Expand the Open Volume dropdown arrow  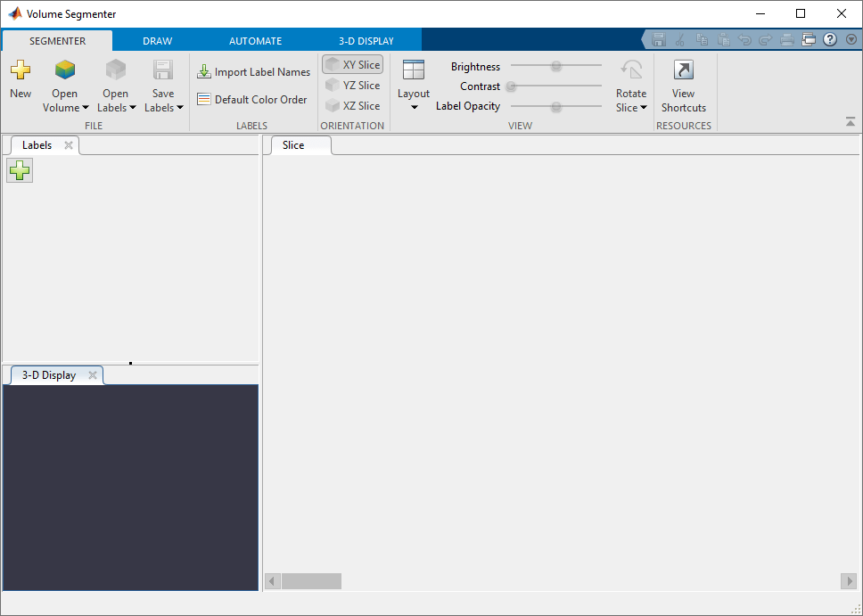click(86, 108)
